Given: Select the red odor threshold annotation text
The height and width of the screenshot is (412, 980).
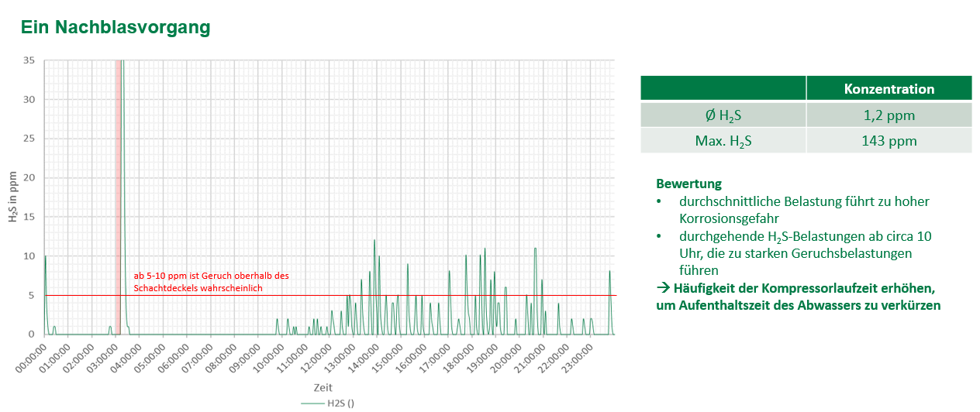Looking at the screenshot, I should point(210,281).
